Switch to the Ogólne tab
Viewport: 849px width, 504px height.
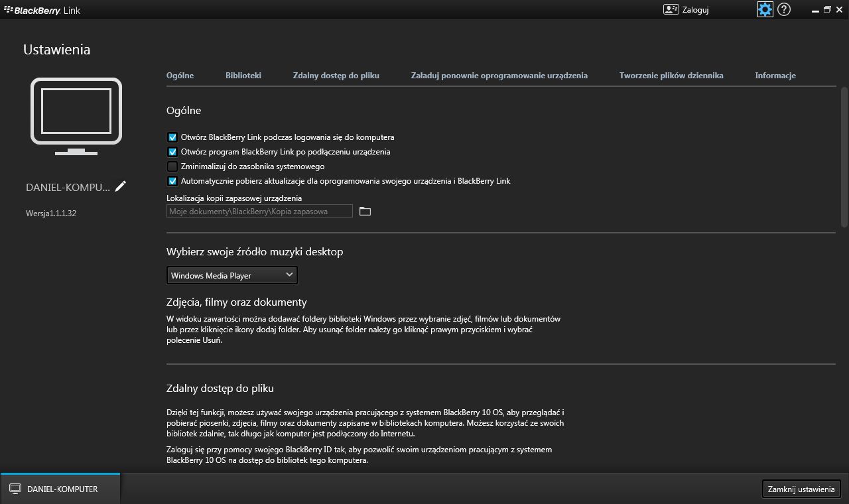[180, 76]
